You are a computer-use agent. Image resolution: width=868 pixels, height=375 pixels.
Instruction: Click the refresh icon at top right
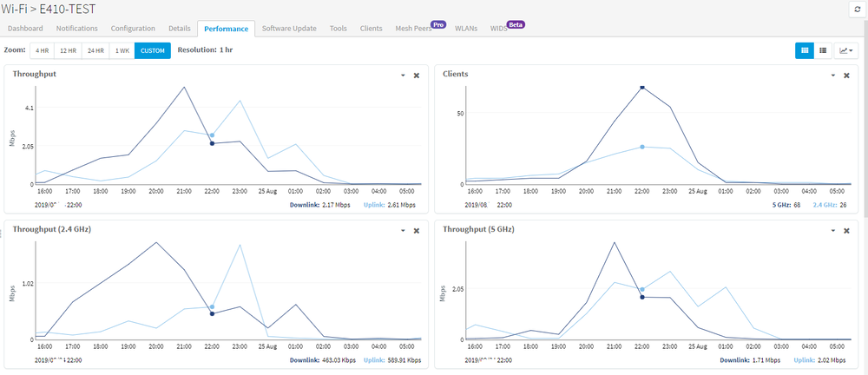pos(858,10)
